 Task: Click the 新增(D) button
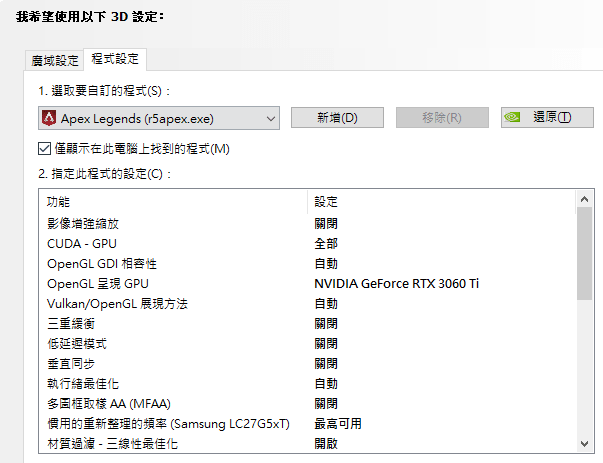tap(337, 117)
